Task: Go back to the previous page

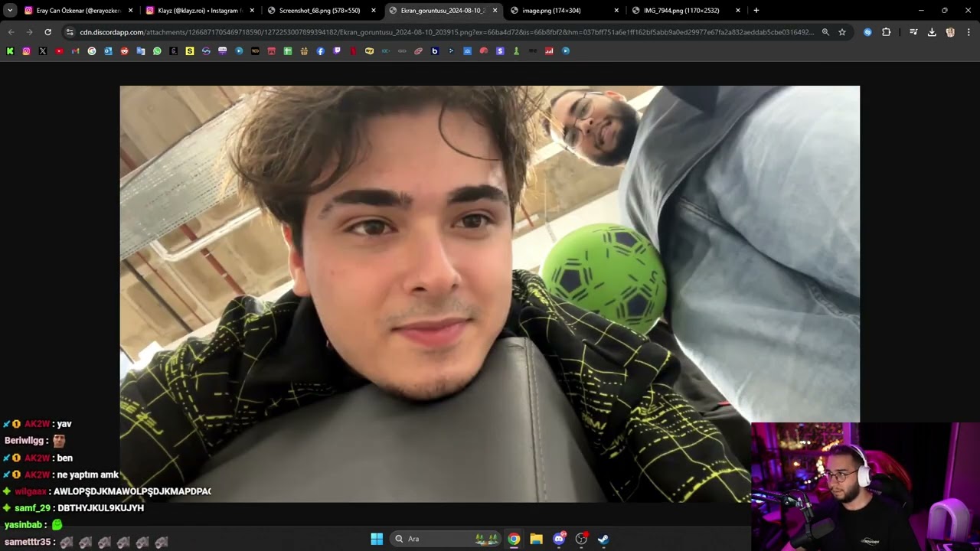Action: (11, 32)
